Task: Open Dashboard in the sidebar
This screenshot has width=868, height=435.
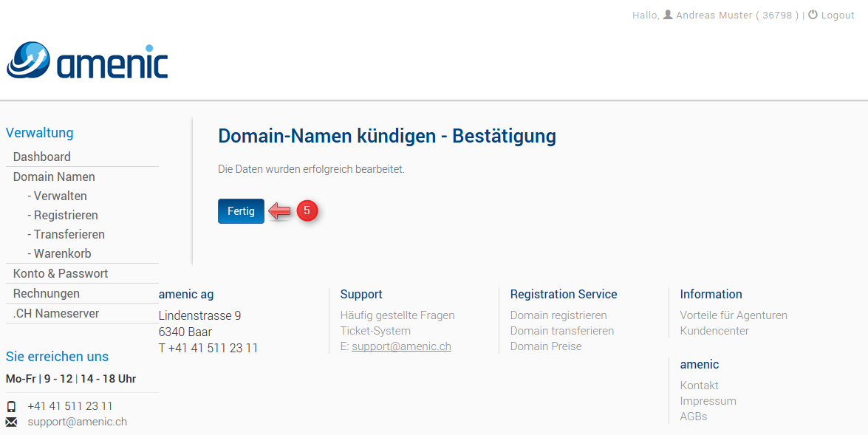Action: pyautogui.click(x=42, y=157)
